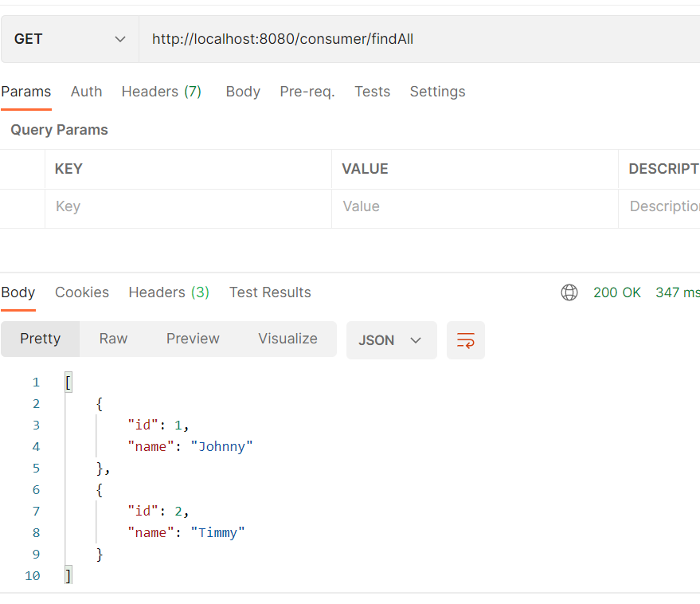Click the Description input cell
This screenshot has height=604, width=700.
659,209
